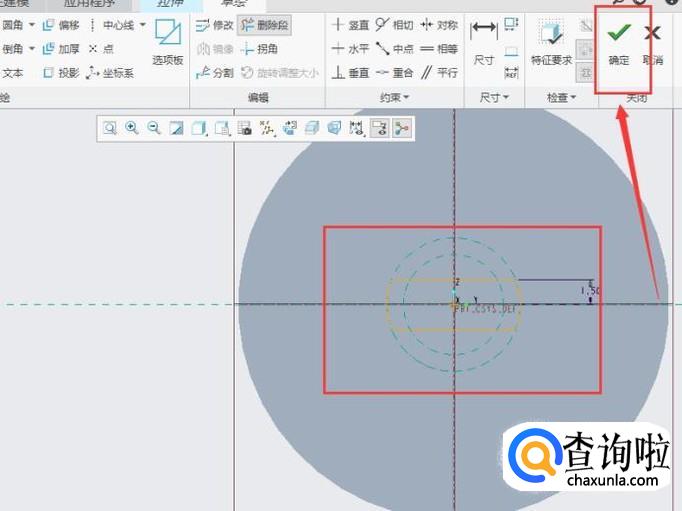This screenshot has width=682, height=511.
Task: Select the 文本 (Text) tool
Action: (12, 73)
